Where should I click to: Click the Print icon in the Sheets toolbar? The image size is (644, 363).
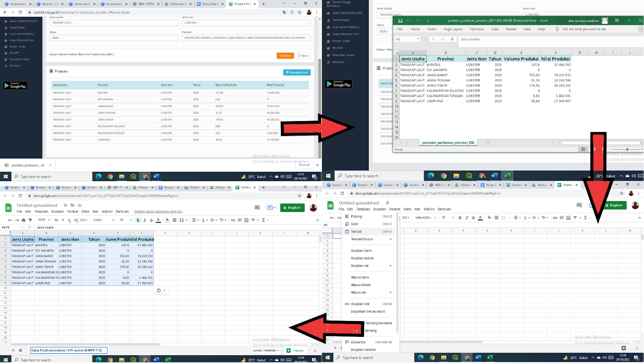pos(23,220)
